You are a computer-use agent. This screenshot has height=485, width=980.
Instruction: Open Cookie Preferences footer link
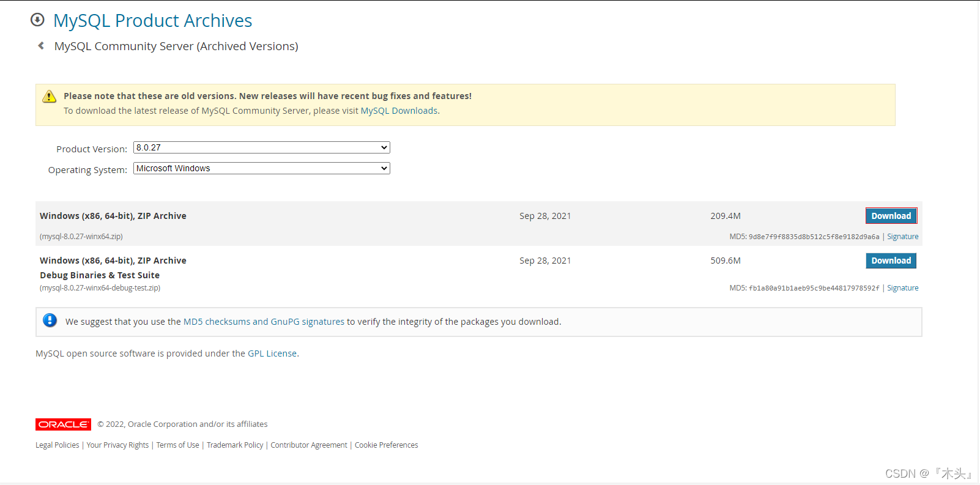coord(387,445)
